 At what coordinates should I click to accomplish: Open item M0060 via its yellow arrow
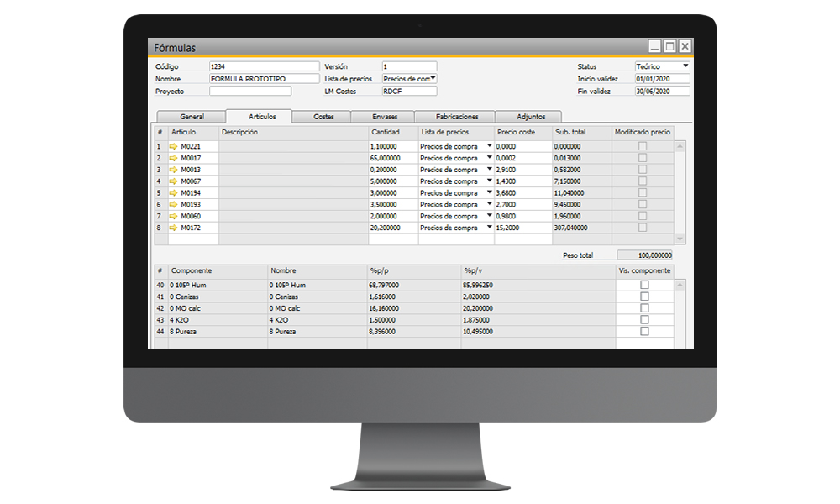174,216
